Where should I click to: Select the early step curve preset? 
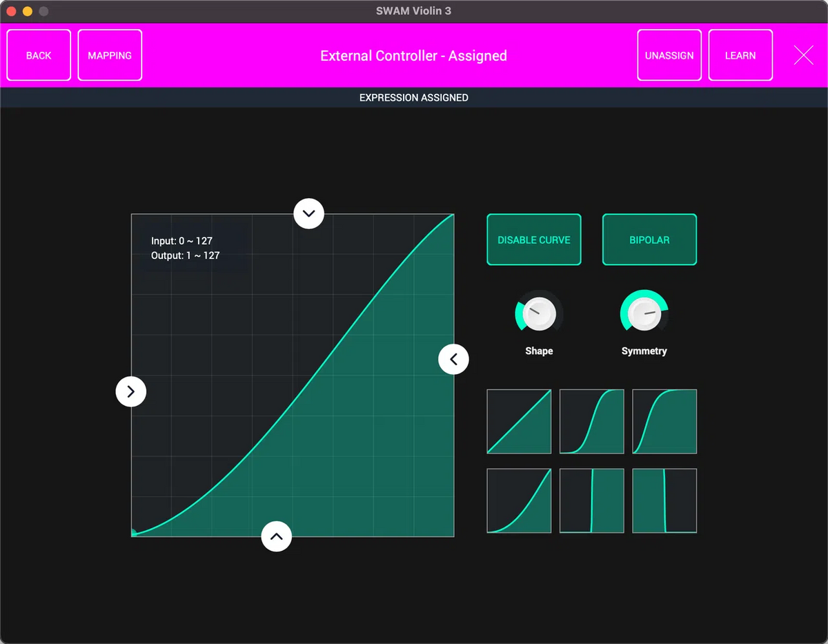click(664, 500)
